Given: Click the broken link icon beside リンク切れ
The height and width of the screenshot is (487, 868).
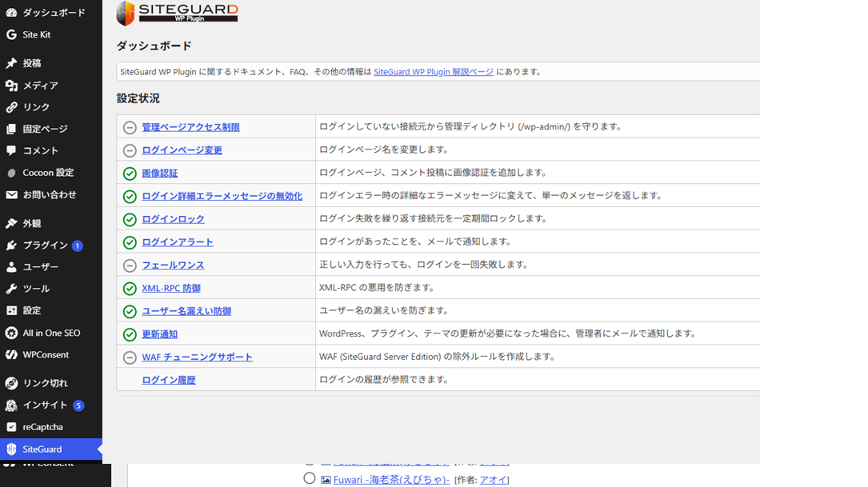Looking at the screenshot, I should (x=11, y=383).
